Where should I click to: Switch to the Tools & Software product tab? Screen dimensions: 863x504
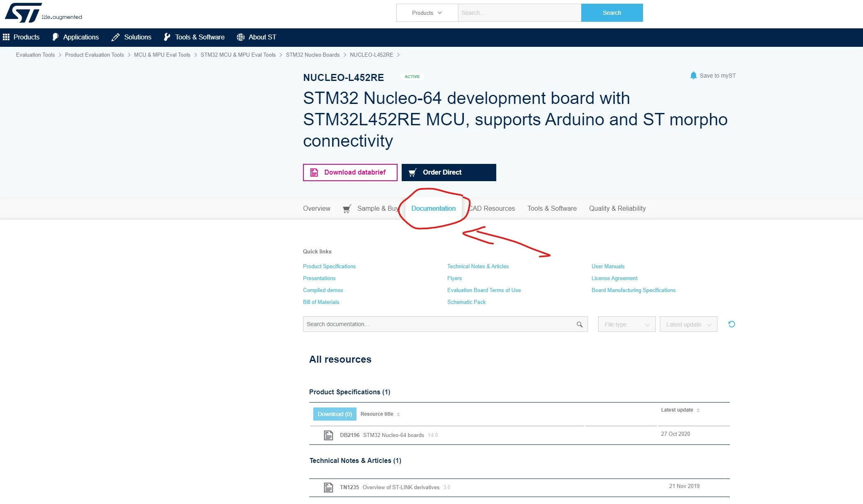click(x=552, y=209)
